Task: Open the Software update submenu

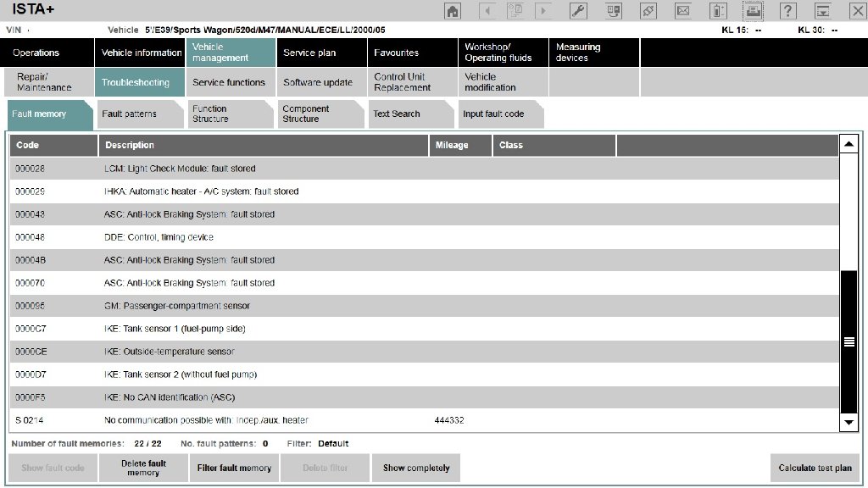Action: tap(321, 82)
